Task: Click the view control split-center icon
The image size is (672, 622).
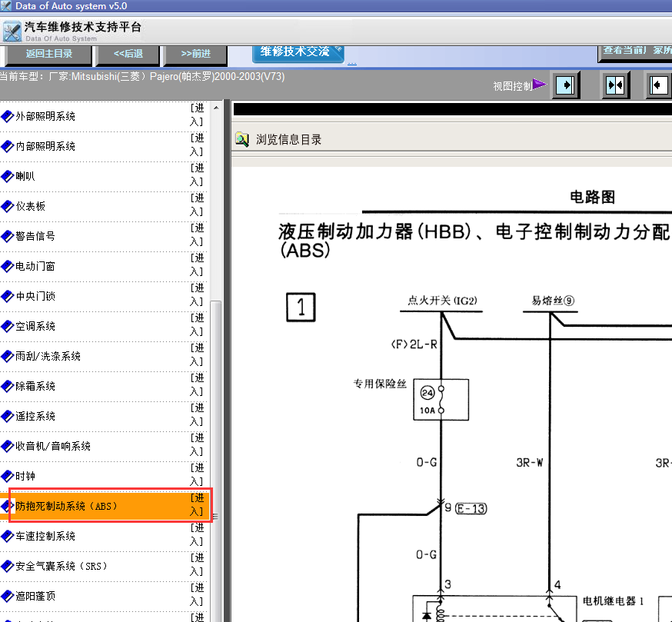Action: pos(615,85)
